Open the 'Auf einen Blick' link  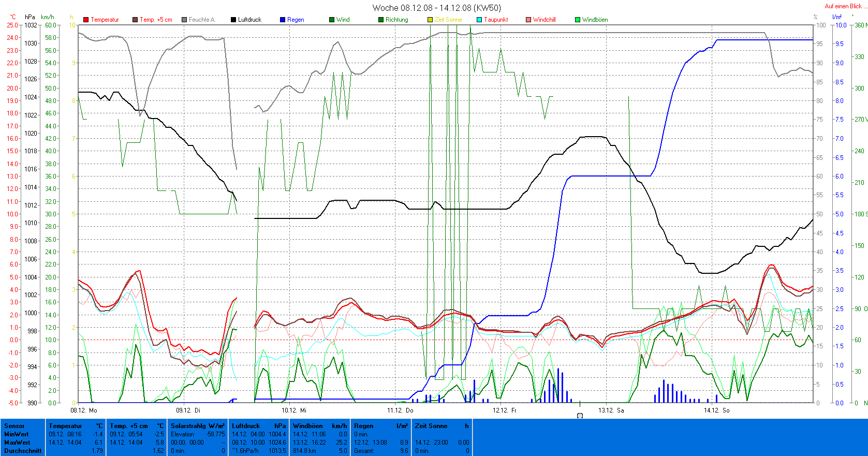click(843, 6)
